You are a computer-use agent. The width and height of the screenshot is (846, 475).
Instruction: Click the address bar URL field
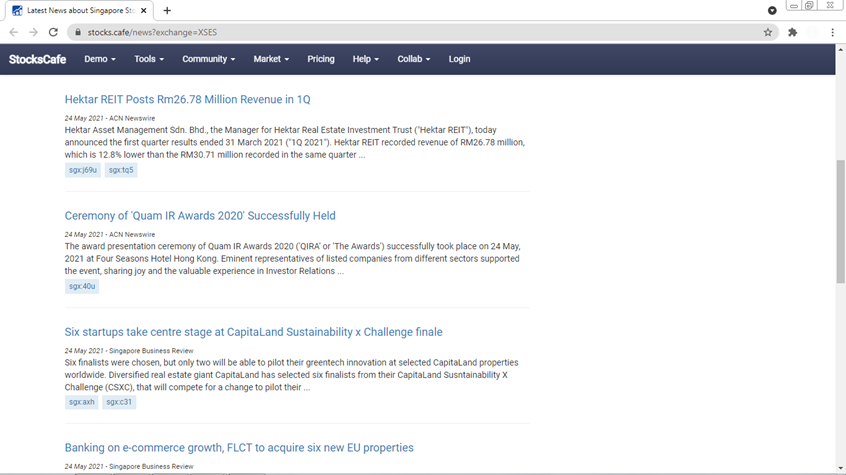point(421,32)
